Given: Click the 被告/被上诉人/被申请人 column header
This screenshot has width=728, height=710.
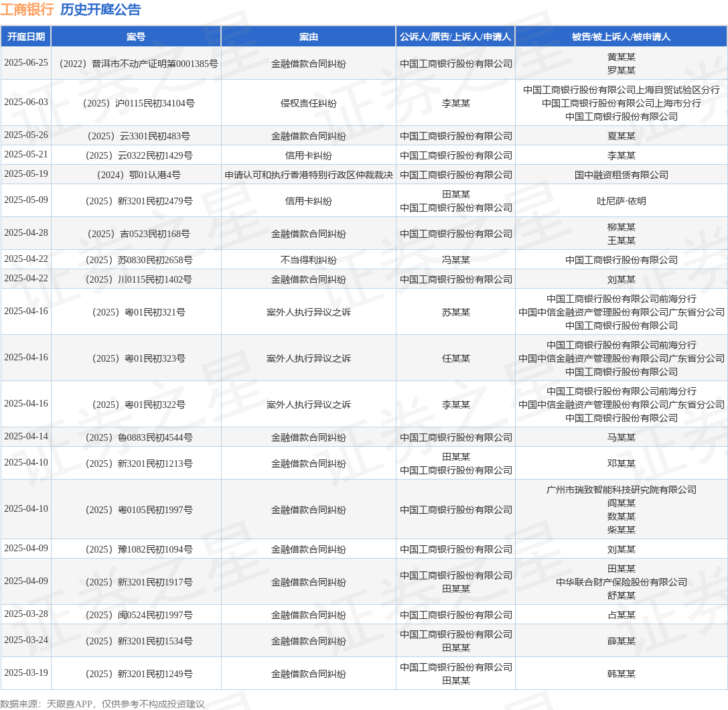Looking at the screenshot, I should tap(622, 37).
